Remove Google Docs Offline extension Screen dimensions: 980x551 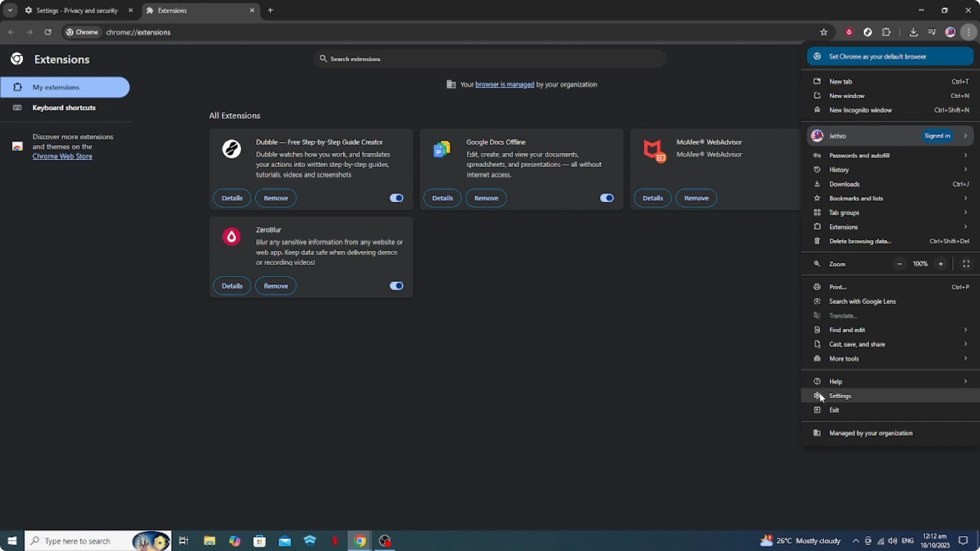pyautogui.click(x=486, y=198)
